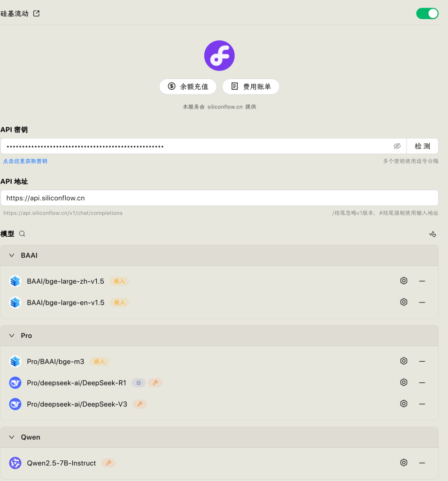Open settings for BAAI/bge-large-zh-v1.5
The image size is (448, 481).
(x=403, y=281)
